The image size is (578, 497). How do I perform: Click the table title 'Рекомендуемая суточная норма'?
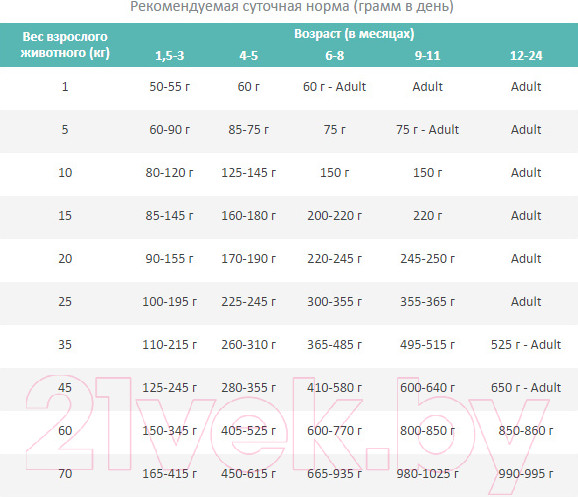click(x=240, y=6)
